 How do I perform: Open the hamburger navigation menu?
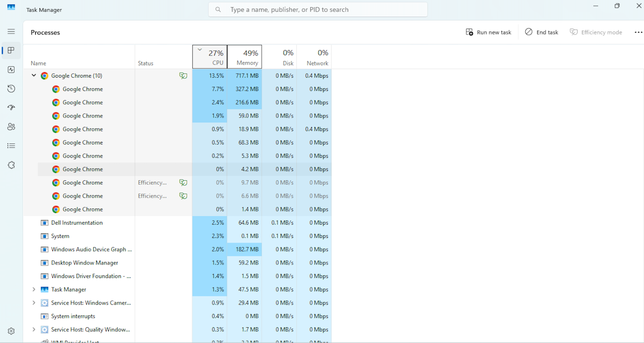pyautogui.click(x=11, y=31)
